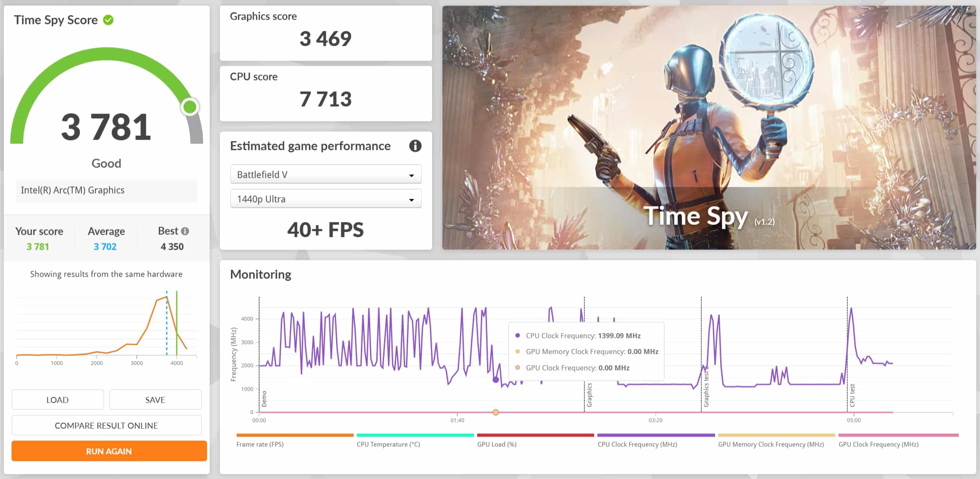Image resolution: width=980 pixels, height=479 pixels.
Task: Click the Intel Arc Graphics hardware field
Action: (x=106, y=190)
